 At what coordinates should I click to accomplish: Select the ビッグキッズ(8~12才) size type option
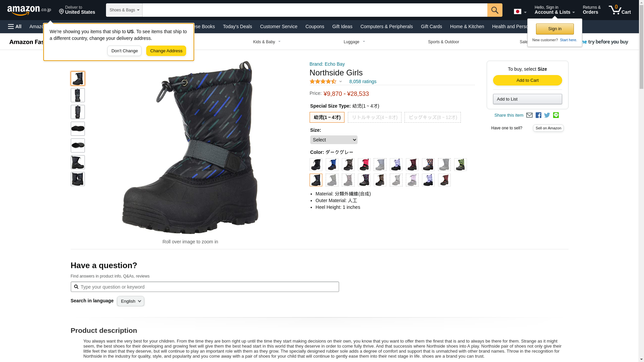[432, 117]
